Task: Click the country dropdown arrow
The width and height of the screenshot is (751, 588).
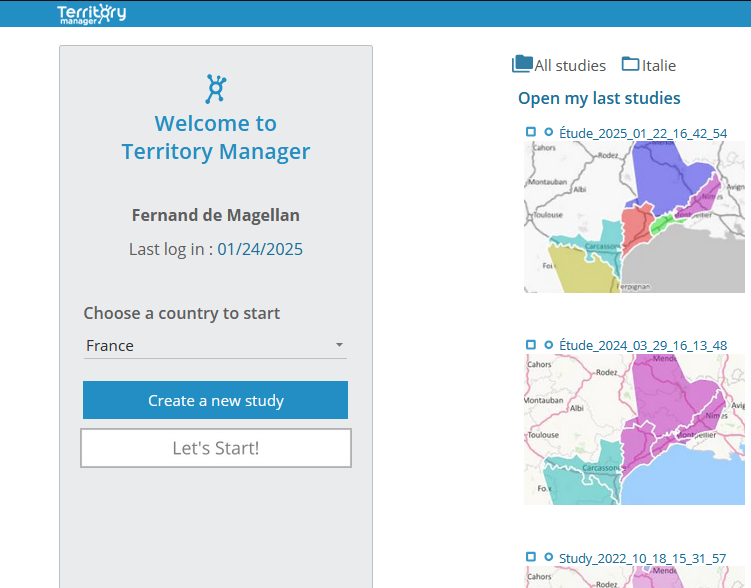Action: (339, 346)
